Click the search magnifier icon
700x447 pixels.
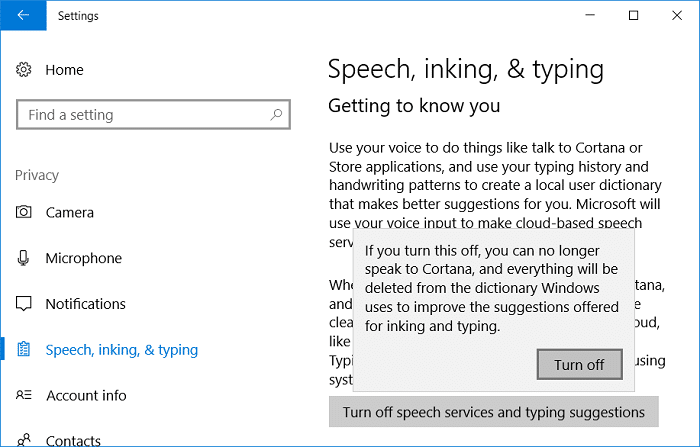tap(274, 115)
